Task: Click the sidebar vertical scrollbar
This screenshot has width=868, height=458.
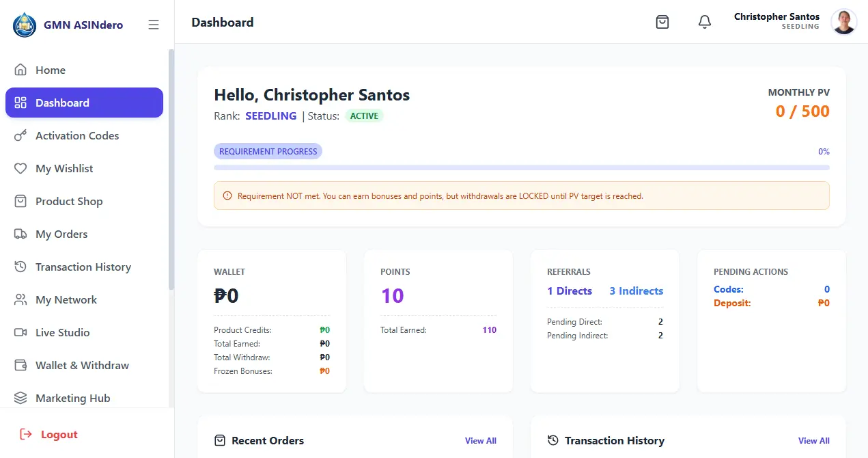Action: click(171, 170)
